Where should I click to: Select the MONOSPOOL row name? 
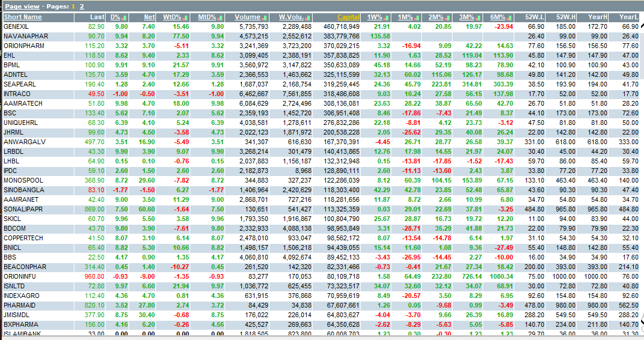coord(23,180)
